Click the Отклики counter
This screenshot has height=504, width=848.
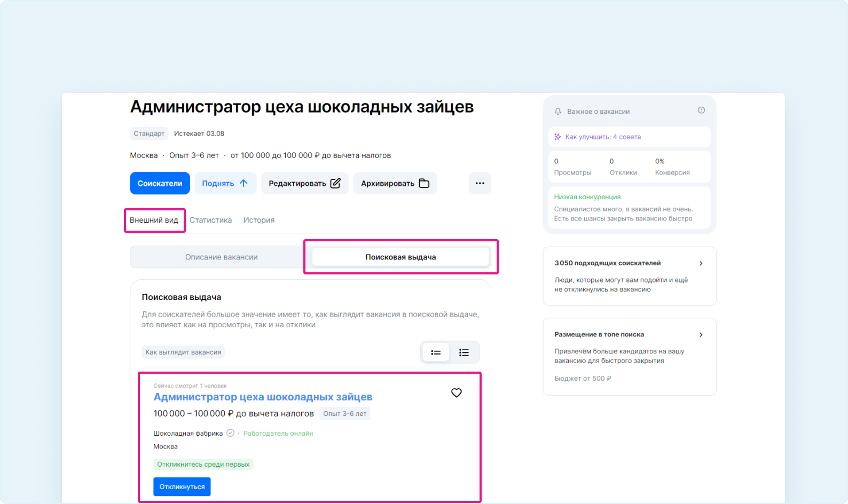click(623, 167)
